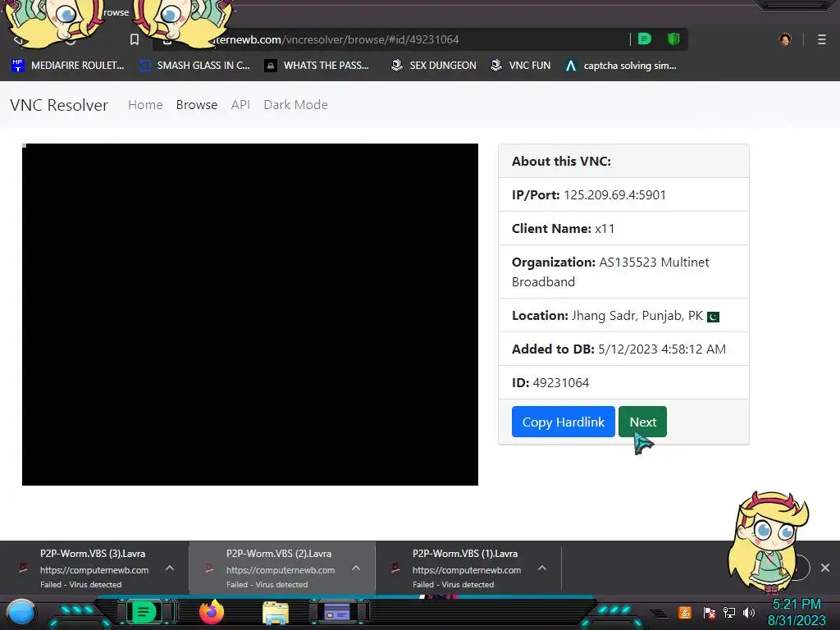
Task: Click the P2P-Worm.VBS (2).Lavra download item
Action: [x=282, y=568]
